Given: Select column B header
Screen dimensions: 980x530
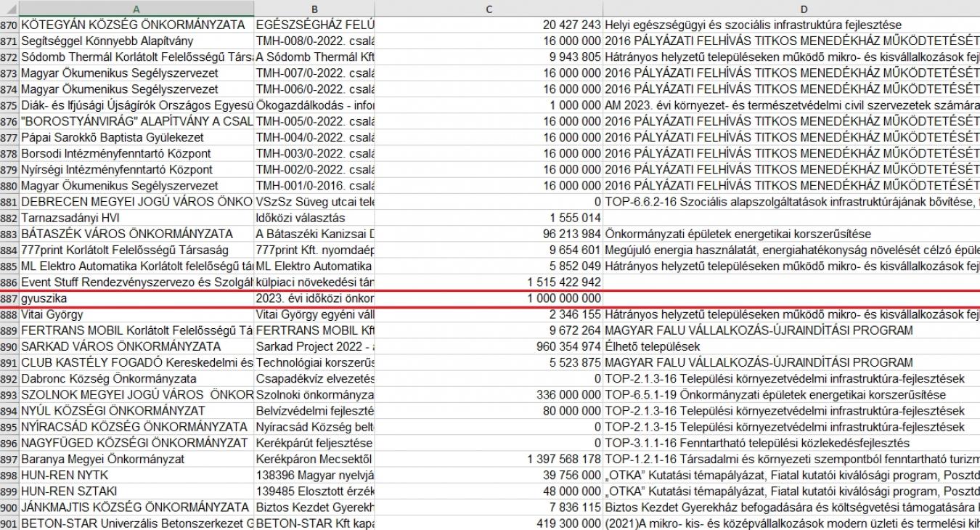Looking at the screenshot, I should [314, 8].
